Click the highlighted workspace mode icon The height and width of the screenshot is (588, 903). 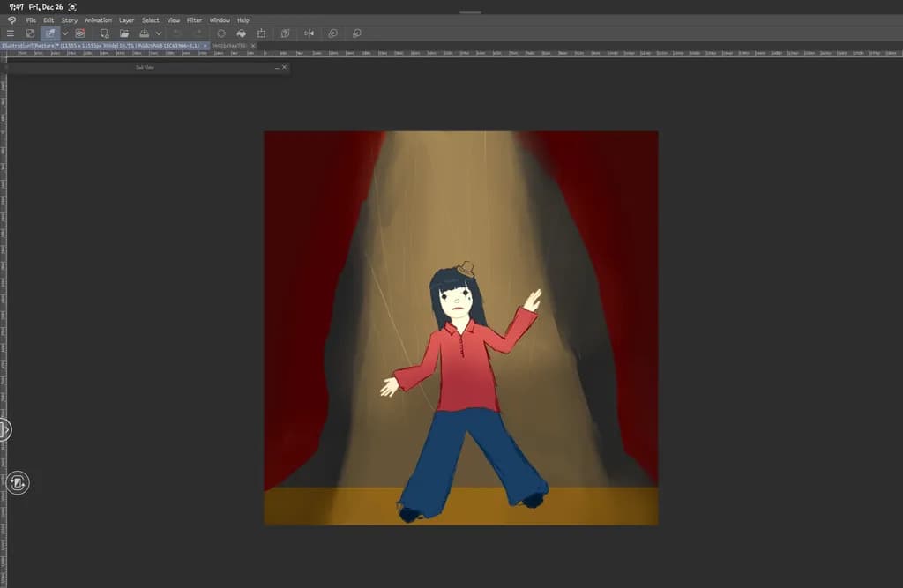(50, 33)
